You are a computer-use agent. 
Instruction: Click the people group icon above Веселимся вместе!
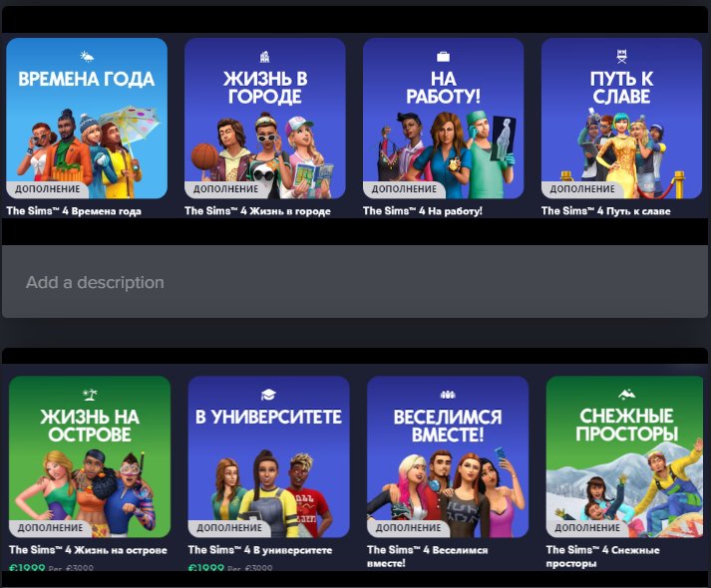pos(447,395)
